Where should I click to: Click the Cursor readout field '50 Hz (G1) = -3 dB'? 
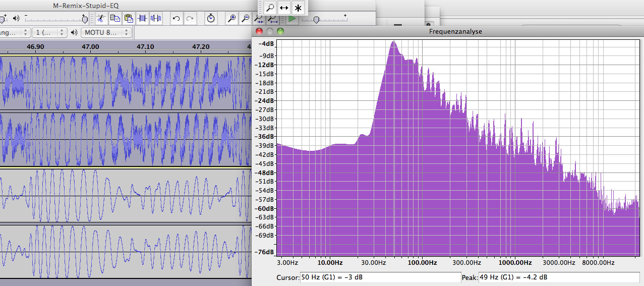380,277
